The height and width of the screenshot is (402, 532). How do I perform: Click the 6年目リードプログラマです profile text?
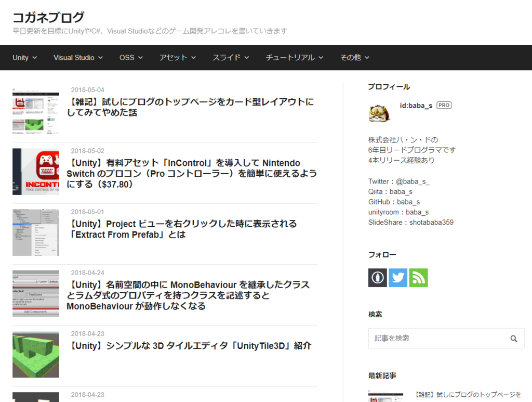[x=412, y=150]
